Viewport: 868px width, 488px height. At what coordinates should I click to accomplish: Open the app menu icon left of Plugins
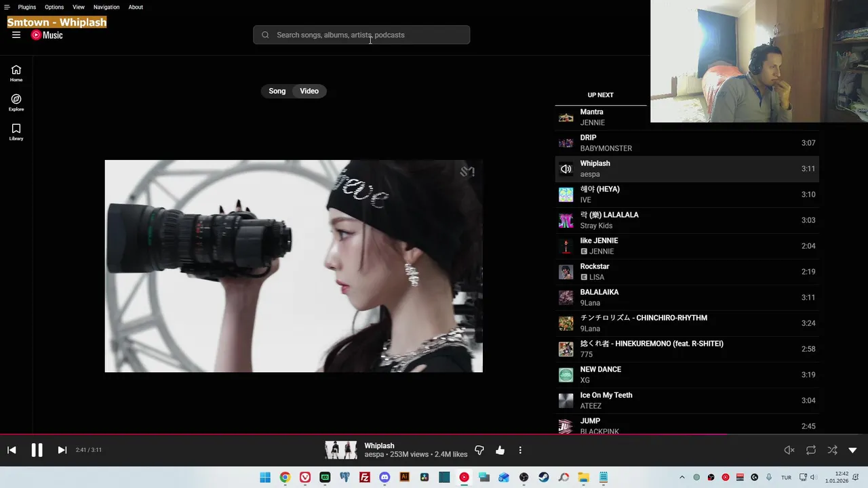(7, 7)
